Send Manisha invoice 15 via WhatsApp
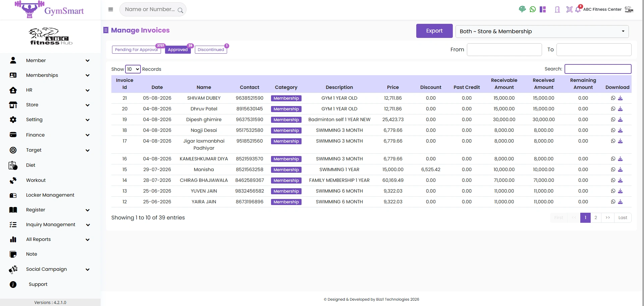644x306 pixels. 613,169
